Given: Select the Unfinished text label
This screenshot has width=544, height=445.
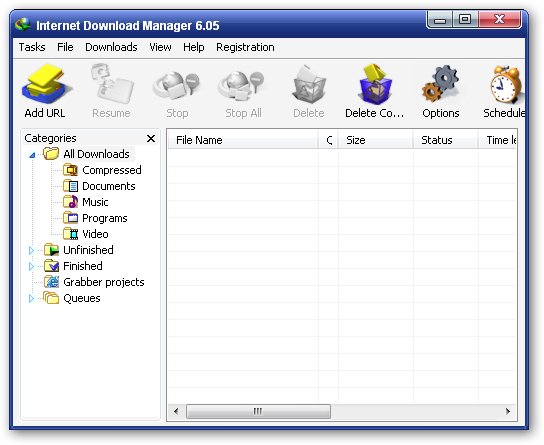Looking at the screenshot, I should 88,250.
